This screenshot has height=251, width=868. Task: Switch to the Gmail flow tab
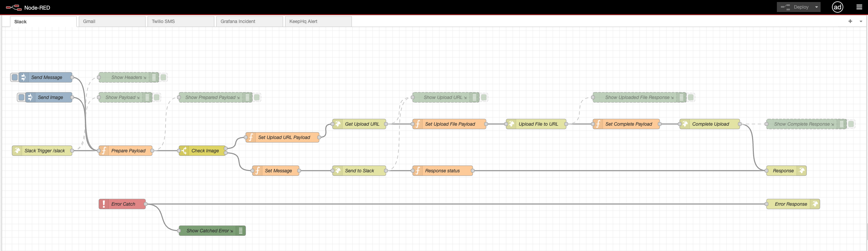112,22
